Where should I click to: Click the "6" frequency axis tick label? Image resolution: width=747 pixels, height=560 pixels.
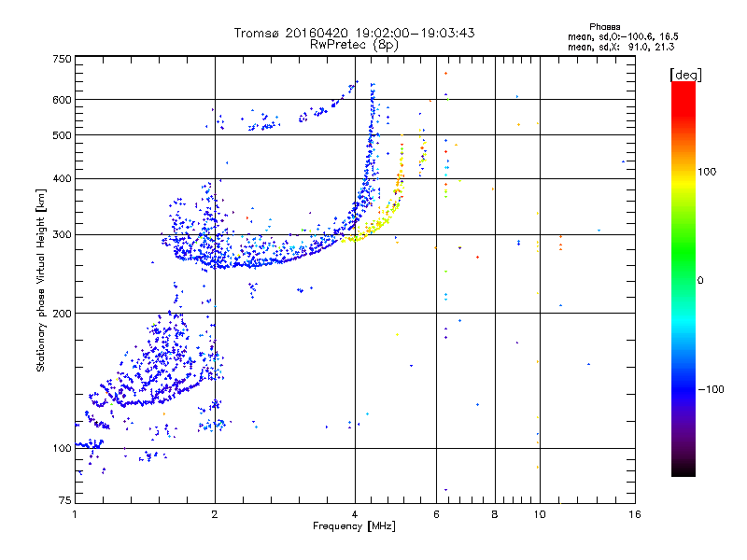click(x=436, y=514)
